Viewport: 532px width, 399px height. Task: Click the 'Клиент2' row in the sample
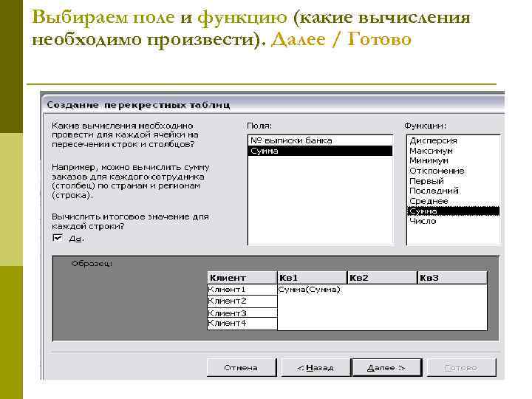[x=242, y=301]
